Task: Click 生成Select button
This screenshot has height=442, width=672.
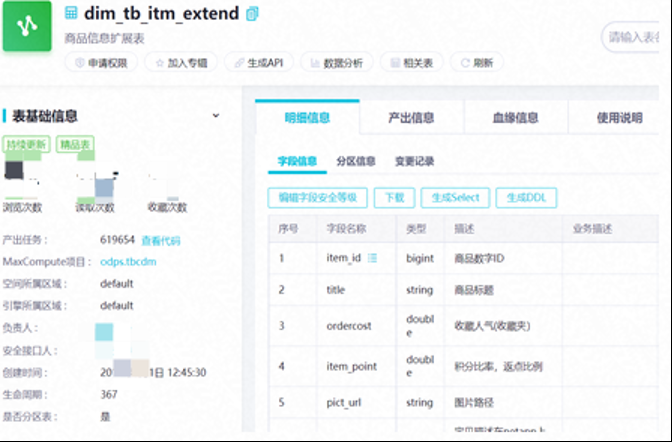Action: click(455, 198)
